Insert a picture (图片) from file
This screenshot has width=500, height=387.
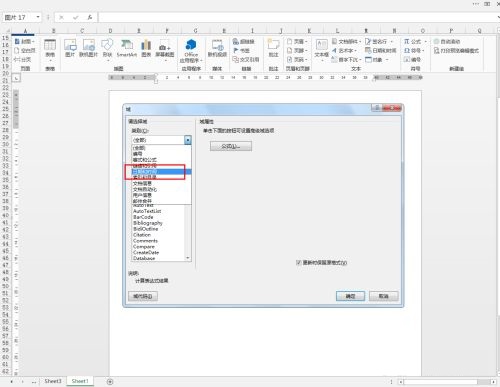click(x=70, y=48)
